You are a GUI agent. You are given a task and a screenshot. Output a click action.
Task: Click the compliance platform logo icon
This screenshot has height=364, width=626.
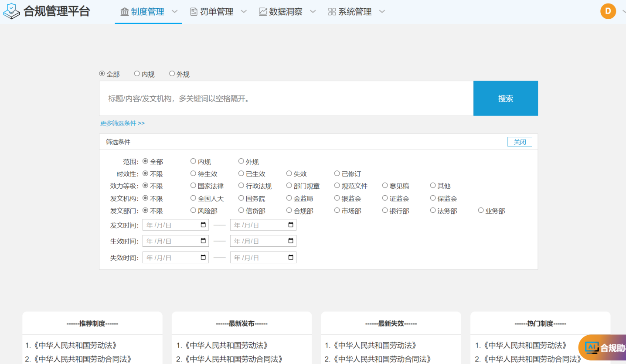12,11
